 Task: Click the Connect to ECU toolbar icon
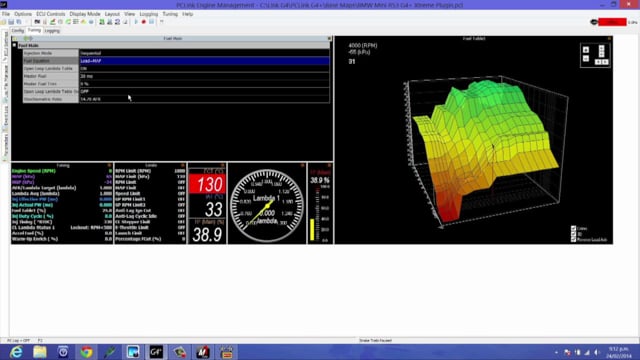pyautogui.click(x=37, y=22)
